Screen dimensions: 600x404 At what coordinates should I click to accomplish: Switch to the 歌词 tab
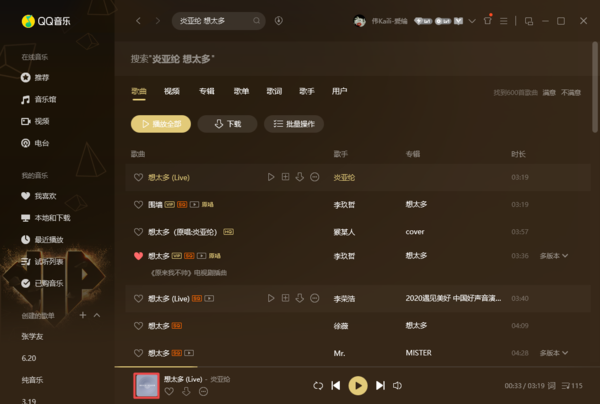(x=274, y=91)
